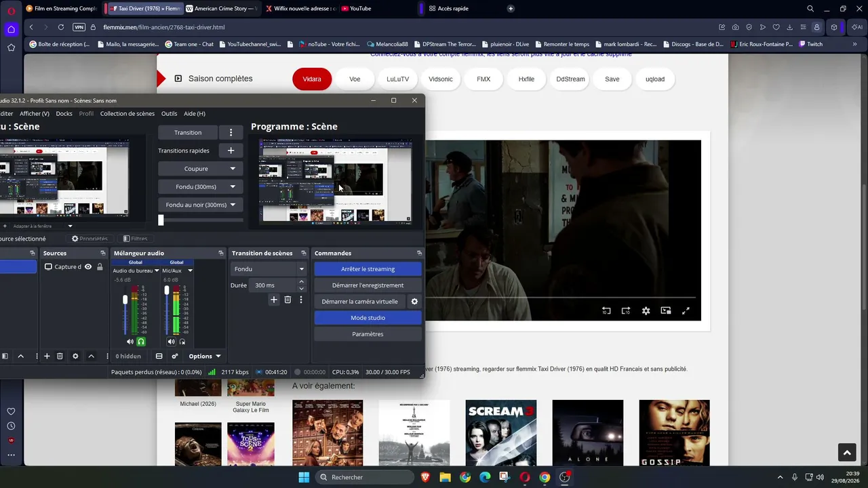Open Opera snapshot camera tool
Screen dimensions: 868x488
[x=736, y=27]
